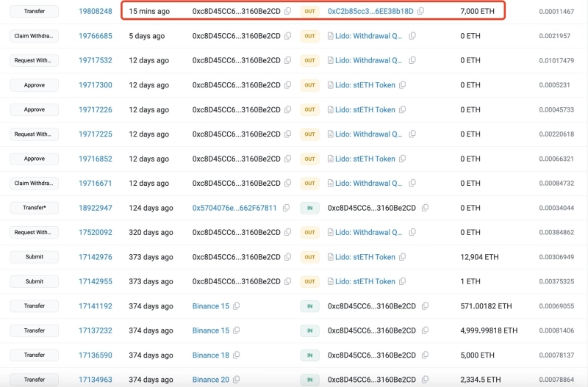Click the OUT badge in the 7,000 ETH row

(x=309, y=12)
